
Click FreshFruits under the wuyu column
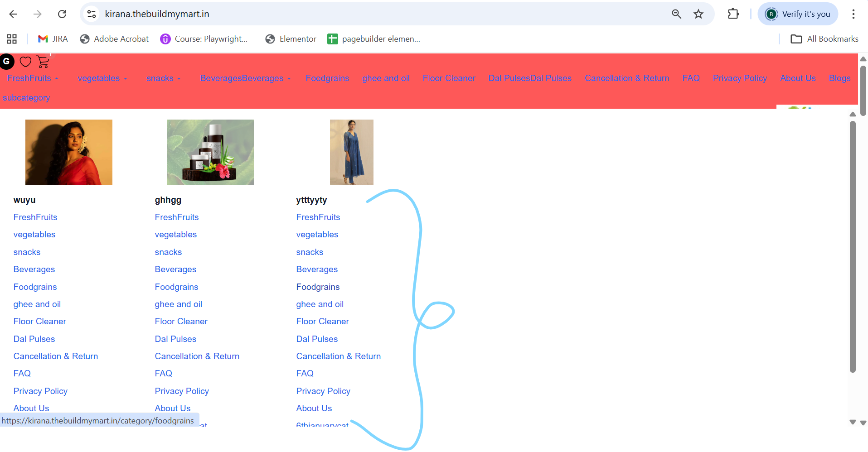pos(35,217)
